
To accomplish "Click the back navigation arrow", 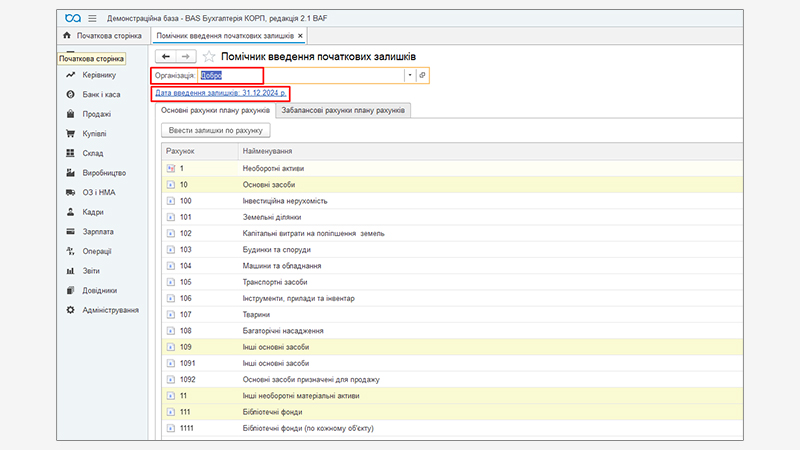I will click(167, 56).
